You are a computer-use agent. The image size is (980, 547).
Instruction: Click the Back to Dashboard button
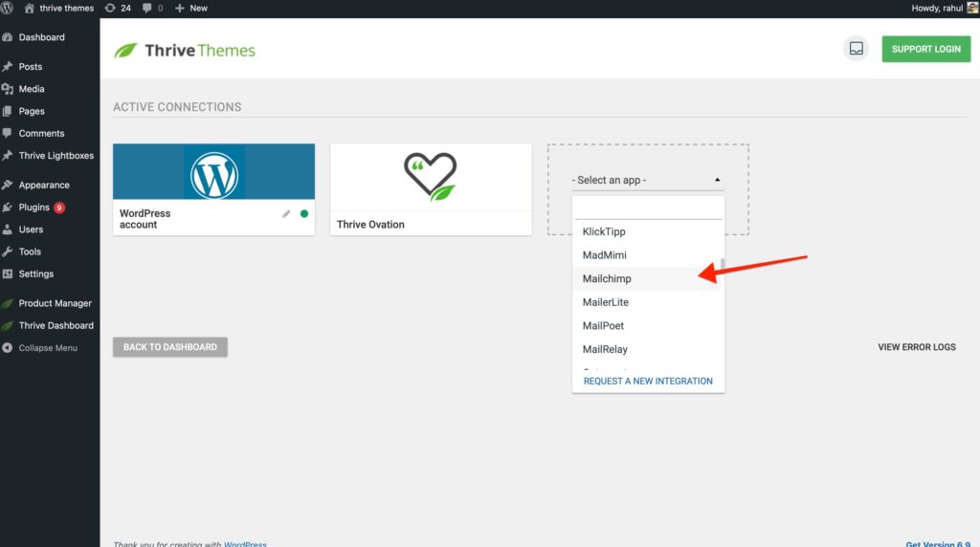click(x=169, y=347)
